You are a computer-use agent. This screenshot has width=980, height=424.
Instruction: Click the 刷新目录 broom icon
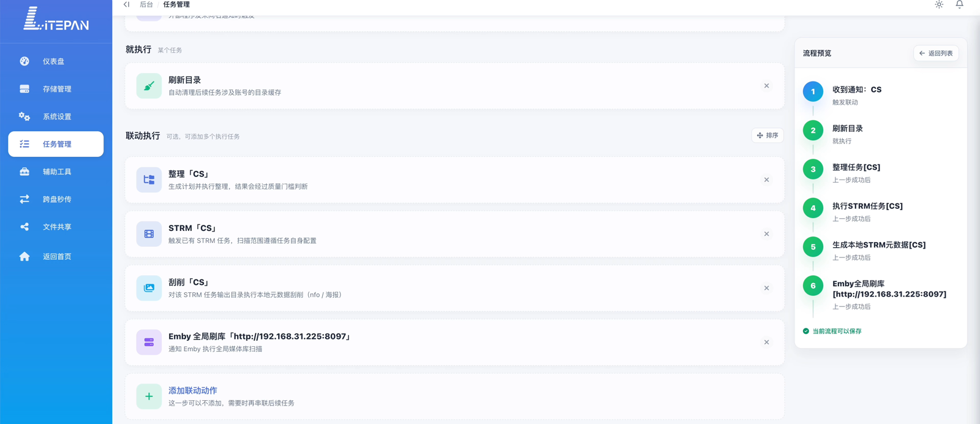tap(149, 86)
